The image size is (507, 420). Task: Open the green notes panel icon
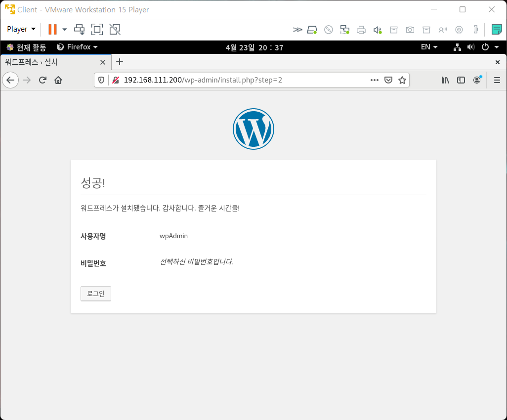point(496,30)
